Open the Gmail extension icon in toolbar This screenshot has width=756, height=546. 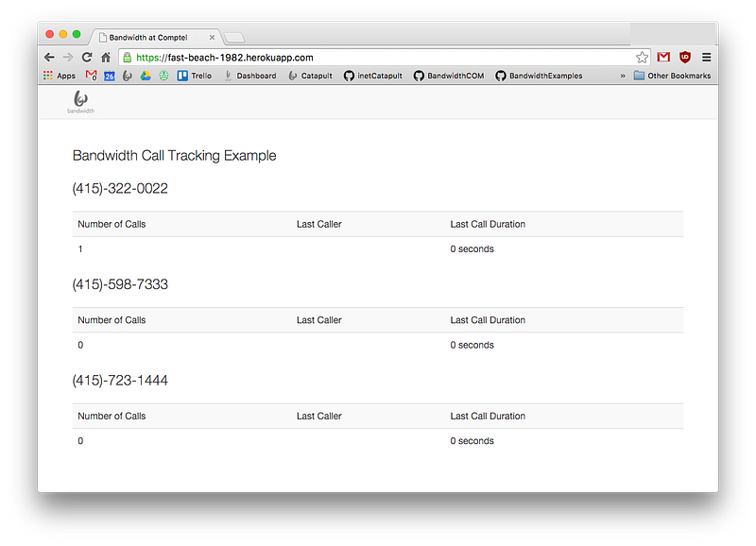click(663, 57)
